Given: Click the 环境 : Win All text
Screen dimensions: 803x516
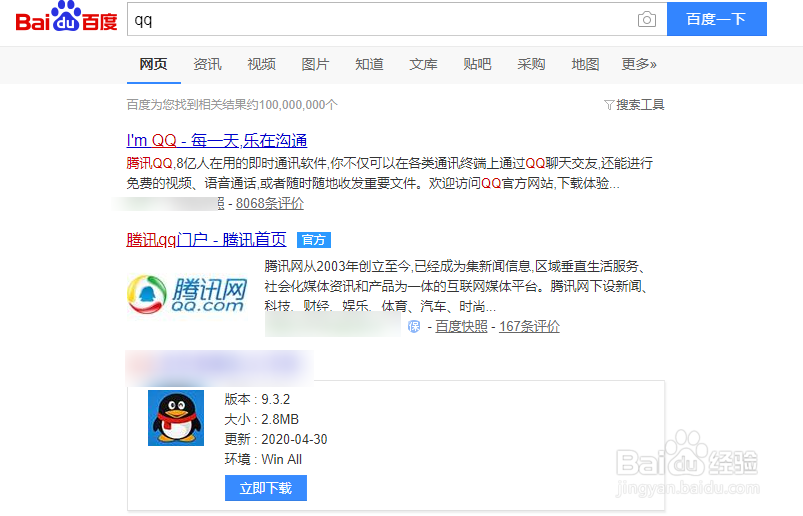Looking at the screenshot, I should [x=263, y=459].
